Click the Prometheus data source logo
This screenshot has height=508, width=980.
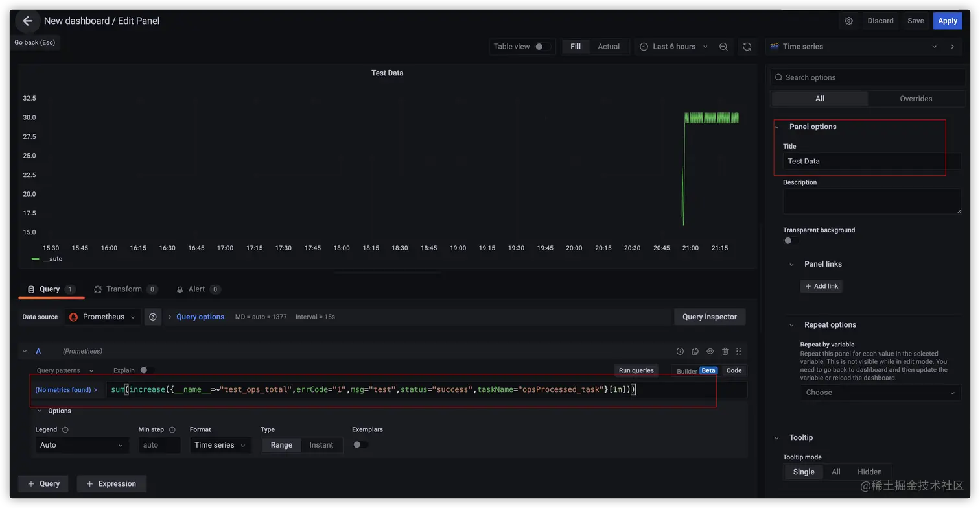(x=74, y=317)
